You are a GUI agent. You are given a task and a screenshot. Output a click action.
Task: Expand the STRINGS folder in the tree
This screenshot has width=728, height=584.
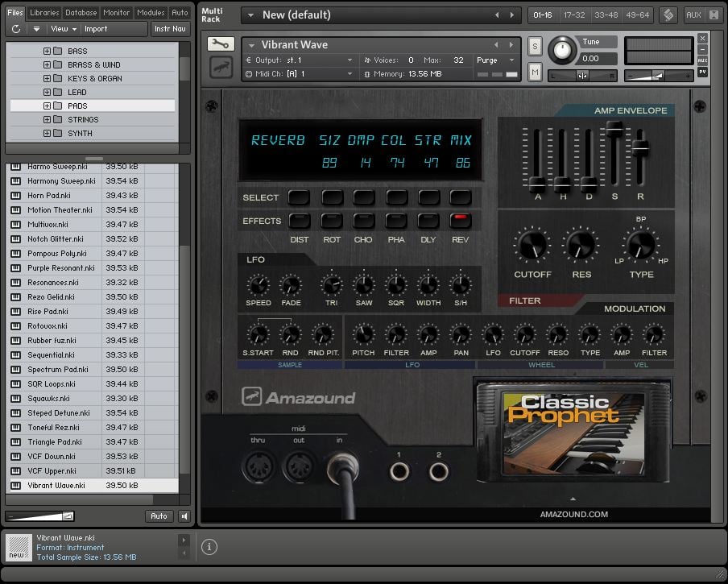click(47, 119)
